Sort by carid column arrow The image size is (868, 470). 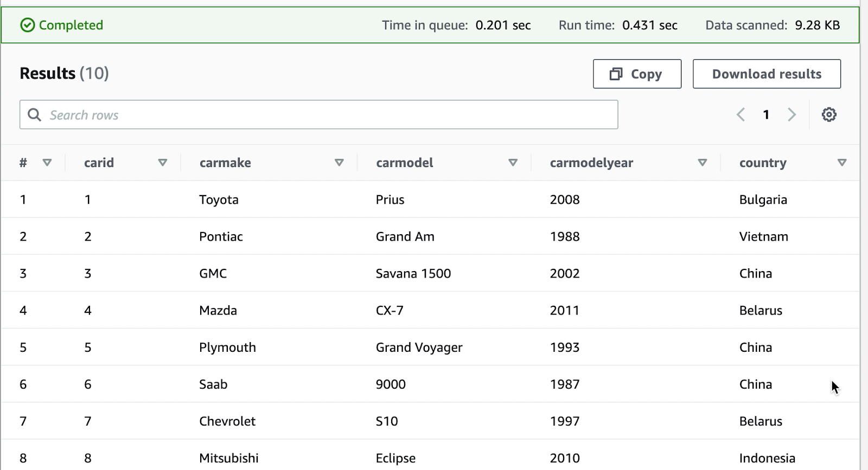162,163
